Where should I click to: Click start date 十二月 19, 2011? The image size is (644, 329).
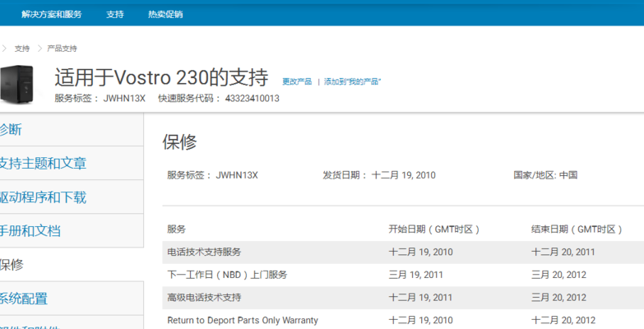pyautogui.click(x=421, y=298)
